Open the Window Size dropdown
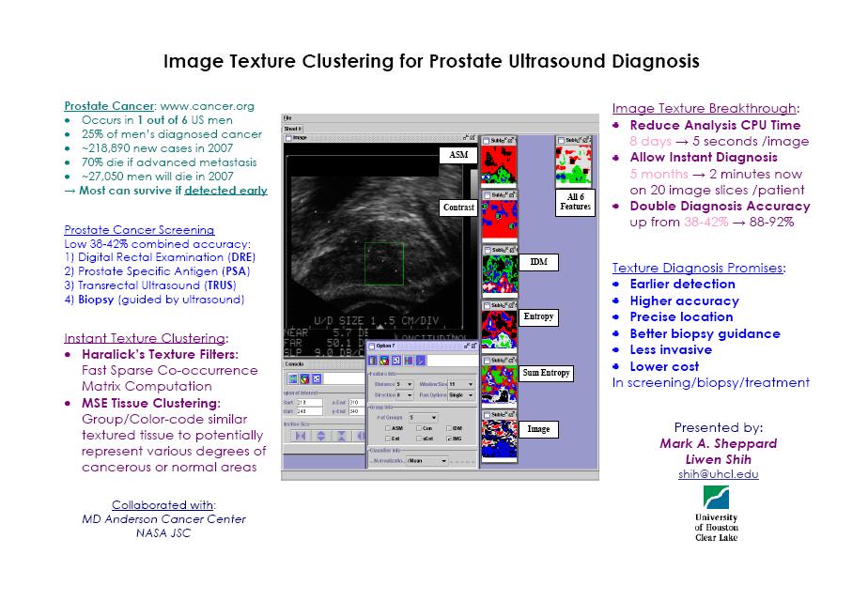This screenshot has height=601, width=868. click(460, 384)
